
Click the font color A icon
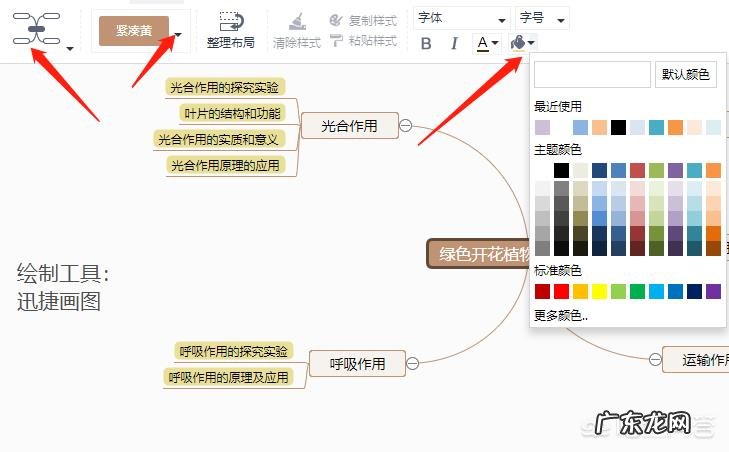pyautogui.click(x=483, y=43)
